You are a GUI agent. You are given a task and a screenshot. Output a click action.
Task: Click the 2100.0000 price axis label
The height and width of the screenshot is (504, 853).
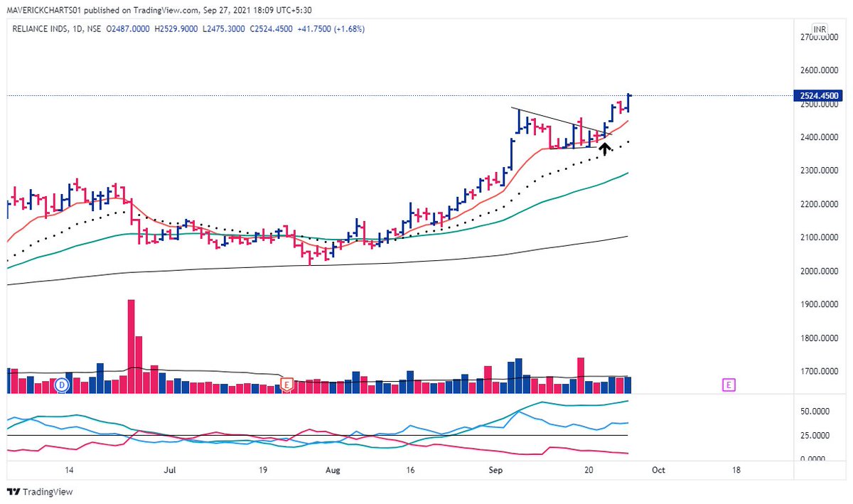[x=821, y=237]
